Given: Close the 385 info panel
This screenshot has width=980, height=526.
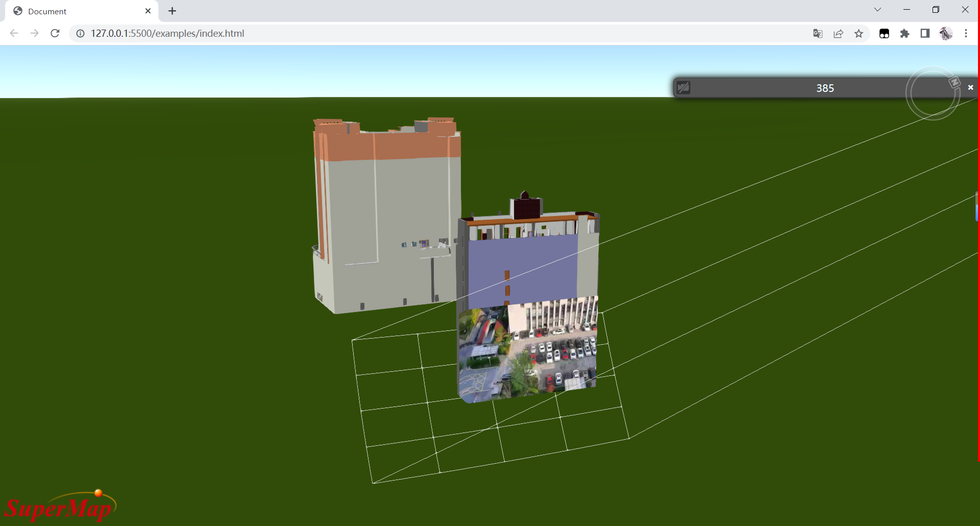Looking at the screenshot, I should click(x=970, y=88).
